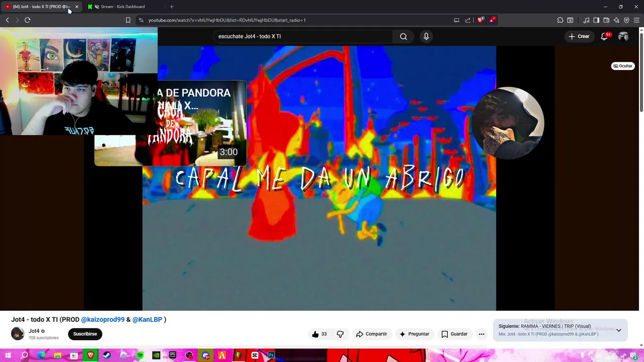Open browser hamburger main menu
Screen dimensions: 644x362
pos(636,20)
